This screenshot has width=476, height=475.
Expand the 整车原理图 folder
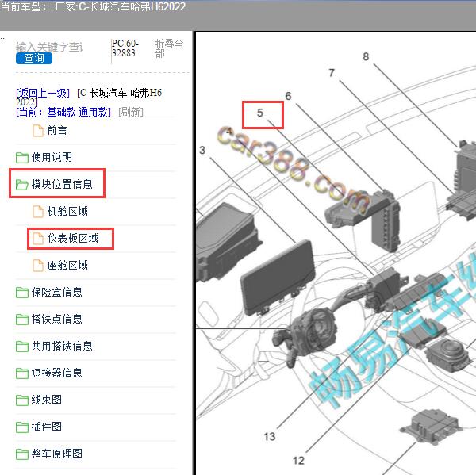[57, 454]
